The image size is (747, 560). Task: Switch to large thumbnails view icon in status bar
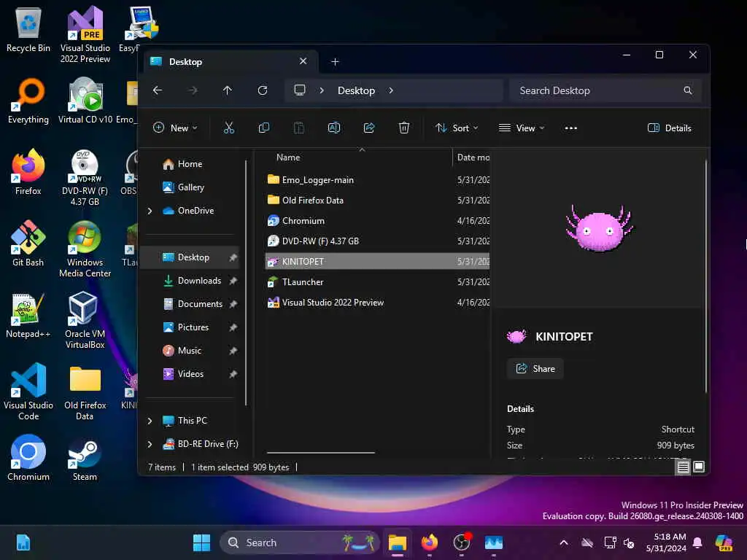[699, 467]
